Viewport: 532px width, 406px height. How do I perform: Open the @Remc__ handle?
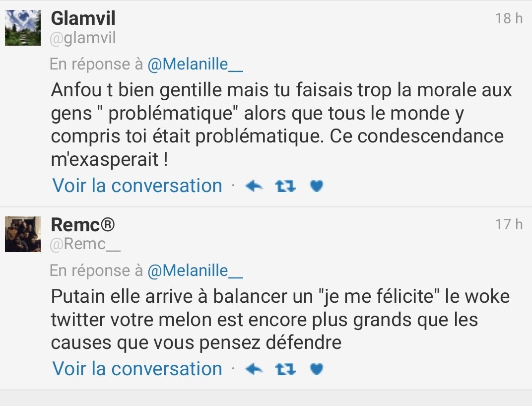pos(85,244)
